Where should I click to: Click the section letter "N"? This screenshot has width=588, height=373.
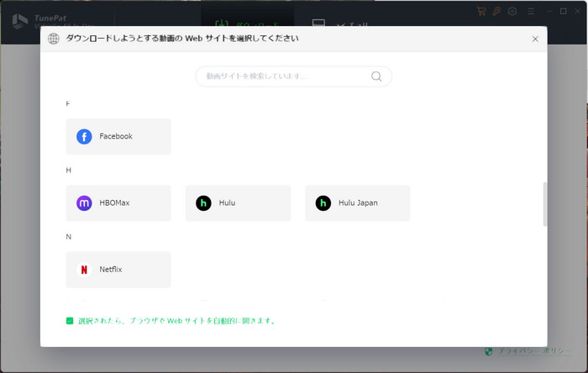tap(68, 237)
